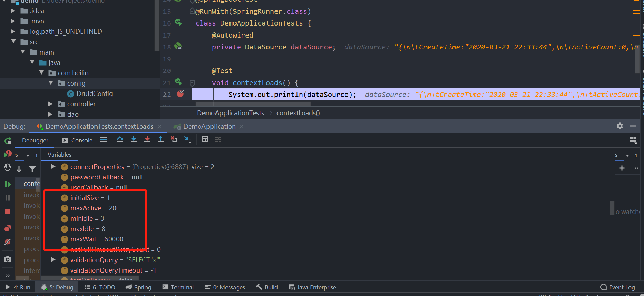Screen dimensions: 644x296
Task: Click the blue Step Into icon
Action: click(134, 140)
